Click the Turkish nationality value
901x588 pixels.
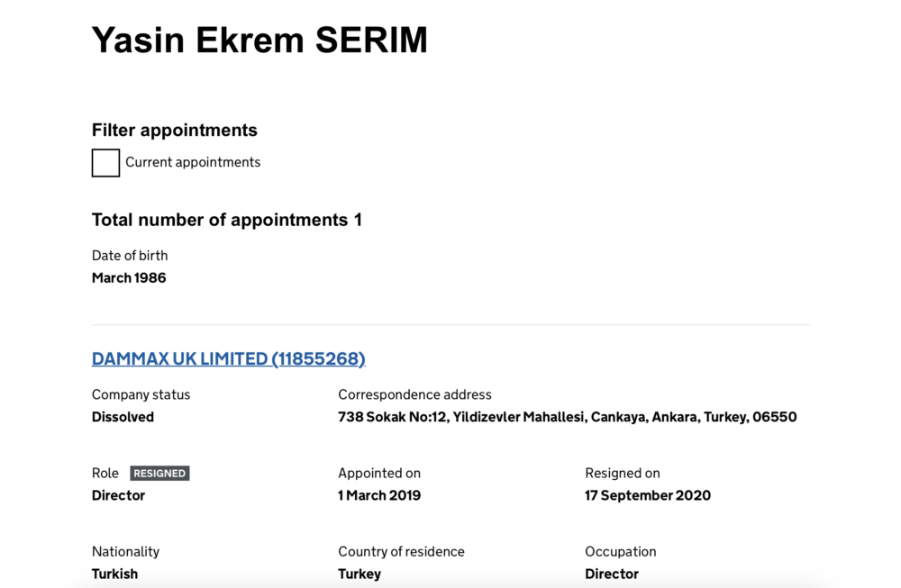click(x=114, y=574)
